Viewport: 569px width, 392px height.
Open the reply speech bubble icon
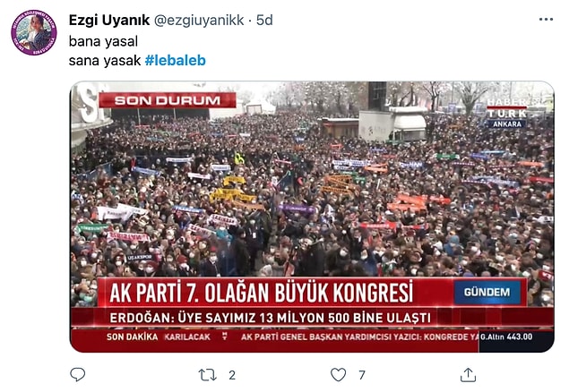tap(77, 375)
